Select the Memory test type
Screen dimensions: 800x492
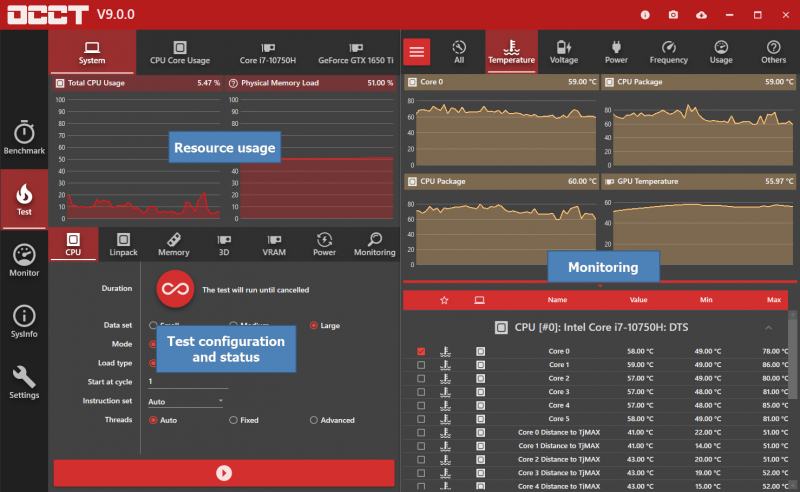(173, 244)
